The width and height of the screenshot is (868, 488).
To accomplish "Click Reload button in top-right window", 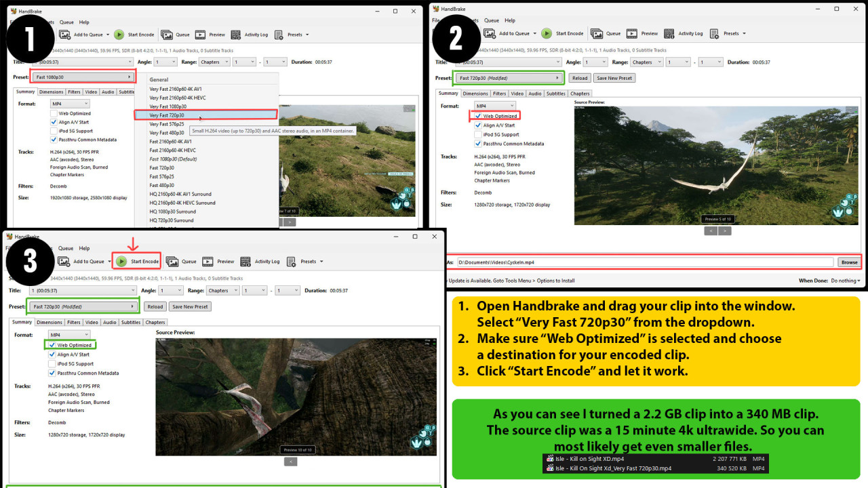I will [x=580, y=78].
